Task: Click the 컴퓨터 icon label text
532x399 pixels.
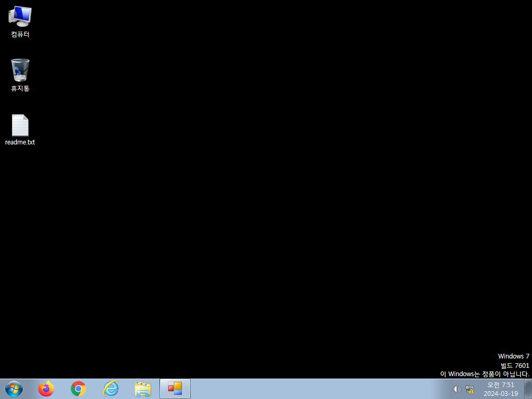Action: [20, 34]
